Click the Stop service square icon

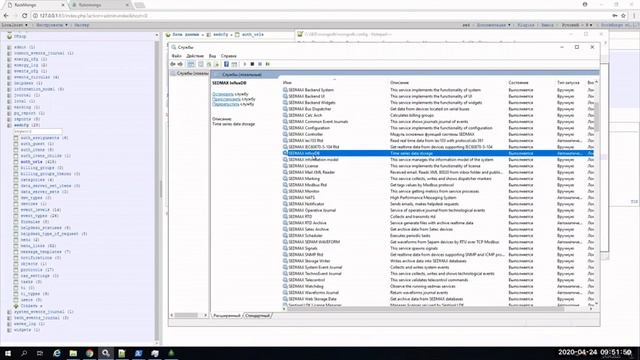click(252, 64)
